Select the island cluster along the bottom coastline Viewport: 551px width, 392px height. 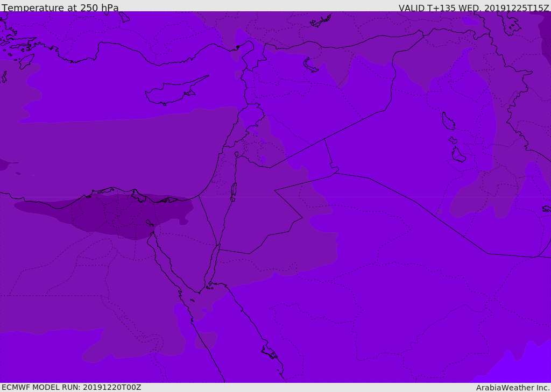coord(270,352)
